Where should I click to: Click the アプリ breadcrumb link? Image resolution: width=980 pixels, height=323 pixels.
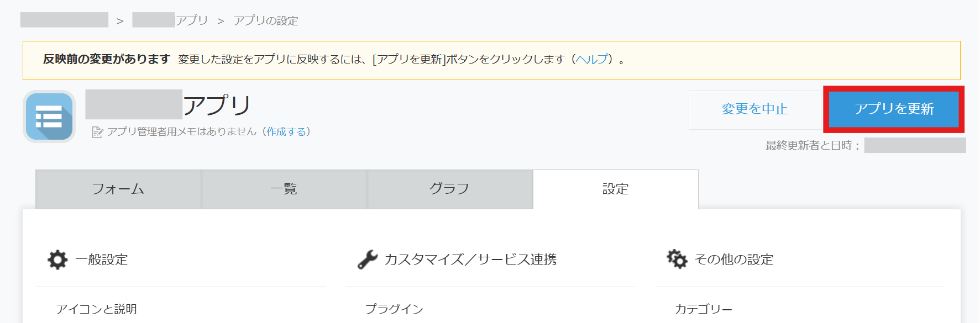pos(191,20)
